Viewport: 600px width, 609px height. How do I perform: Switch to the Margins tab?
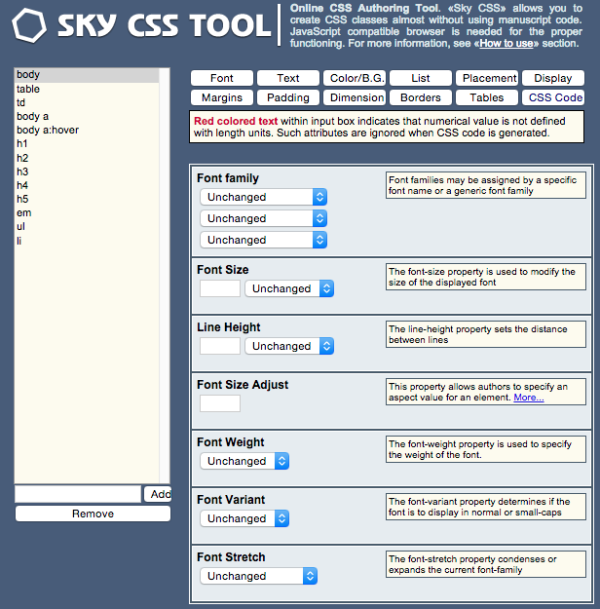pyautogui.click(x=222, y=97)
